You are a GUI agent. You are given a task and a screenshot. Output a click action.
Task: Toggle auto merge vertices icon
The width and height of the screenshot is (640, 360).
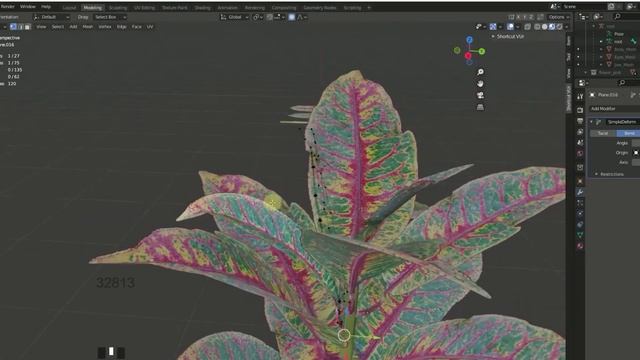(540, 17)
